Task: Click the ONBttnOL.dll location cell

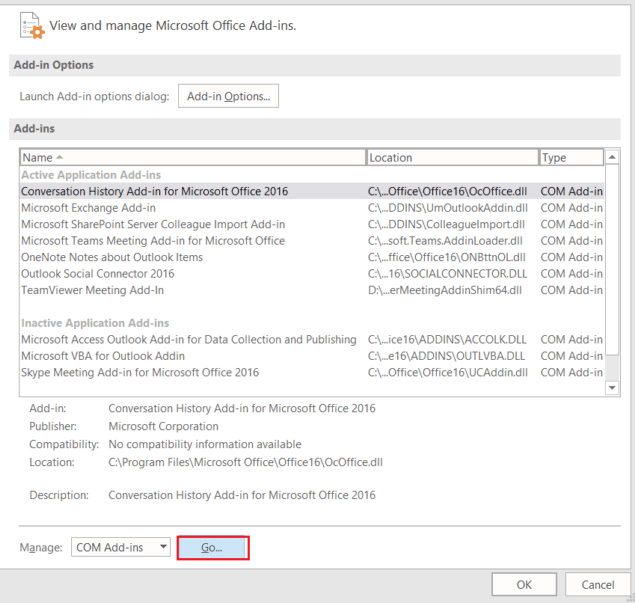Action: (447, 257)
